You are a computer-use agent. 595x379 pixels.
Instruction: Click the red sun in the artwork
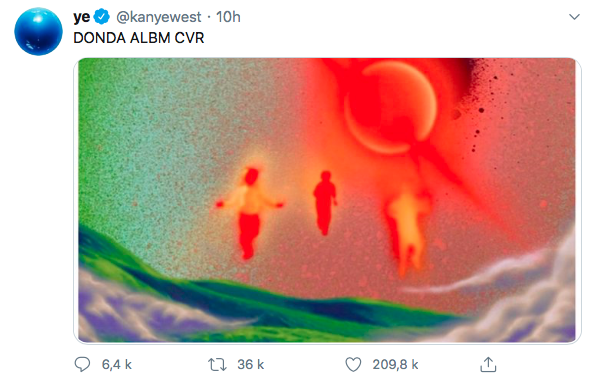[x=391, y=107]
